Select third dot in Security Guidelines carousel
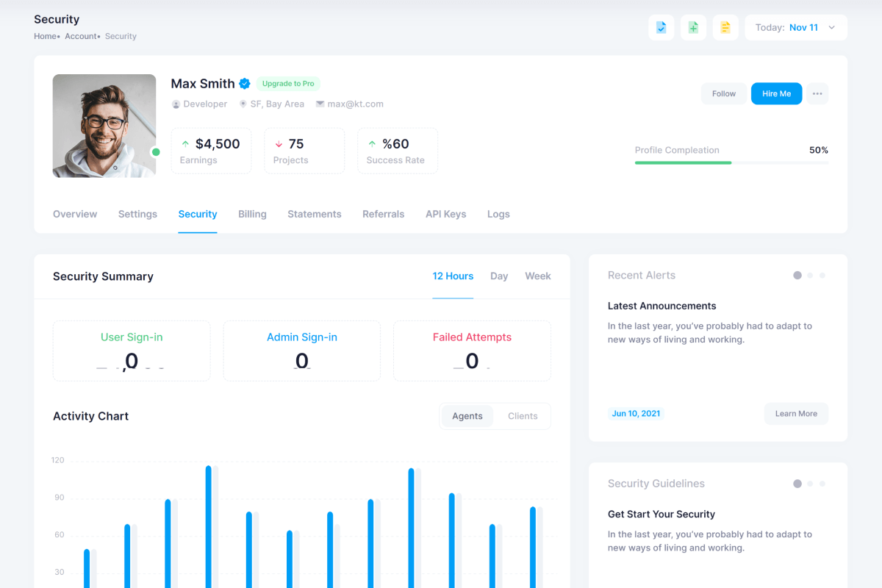This screenshot has width=882, height=588. coord(822,484)
